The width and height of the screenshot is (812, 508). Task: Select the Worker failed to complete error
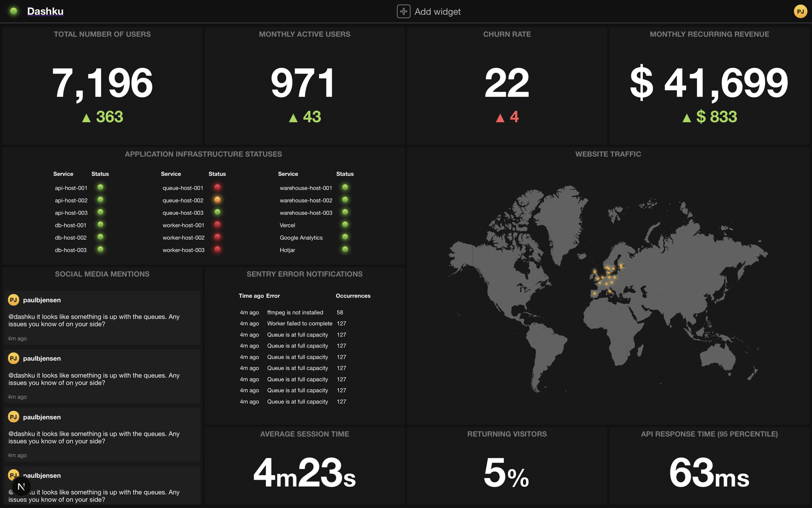299,323
